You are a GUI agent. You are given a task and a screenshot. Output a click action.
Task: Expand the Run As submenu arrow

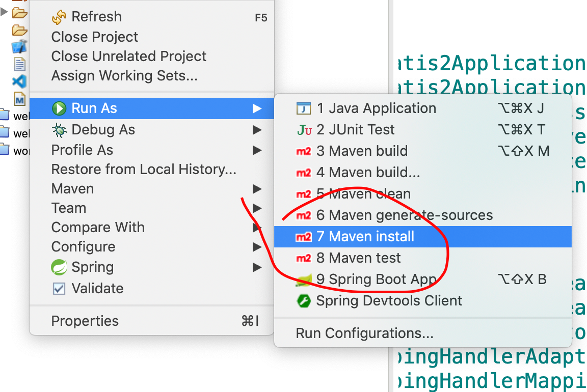[257, 108]
